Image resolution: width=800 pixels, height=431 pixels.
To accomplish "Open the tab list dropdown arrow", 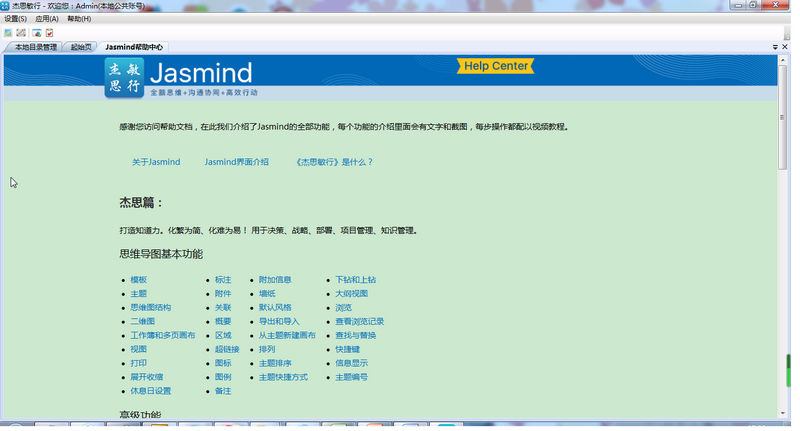I will [x=775, y=47].
